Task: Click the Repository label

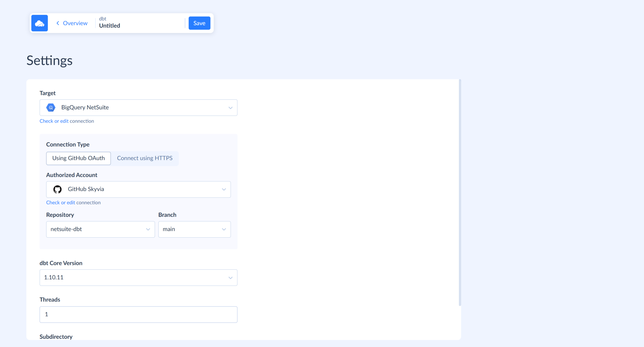Action: 60,215
